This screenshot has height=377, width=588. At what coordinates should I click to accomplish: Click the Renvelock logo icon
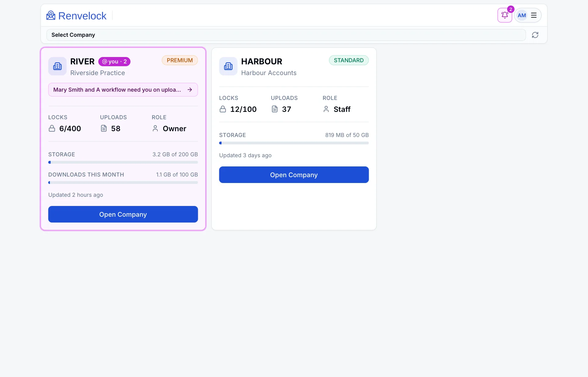[x=51, y=15]
